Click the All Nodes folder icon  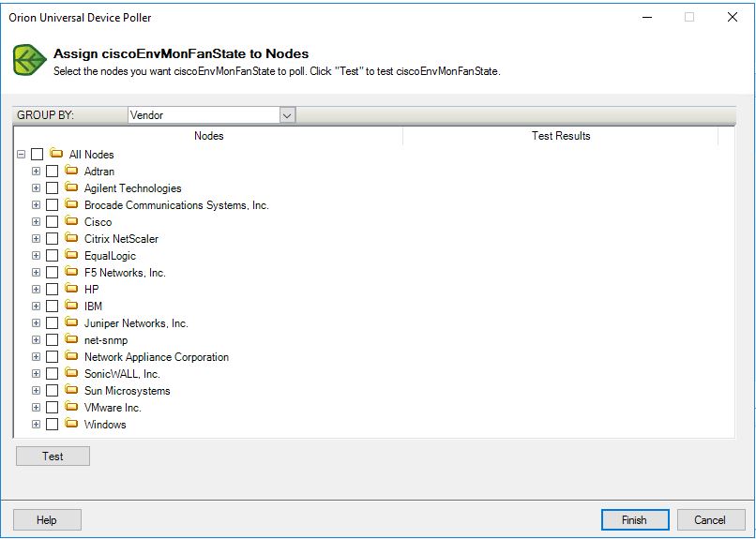(56, 154)
